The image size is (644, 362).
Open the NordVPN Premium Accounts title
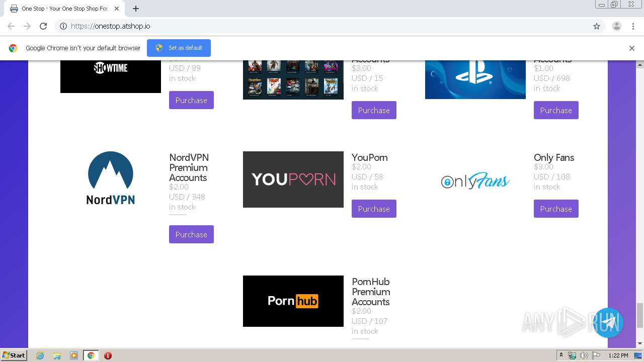tap(189, 167)
